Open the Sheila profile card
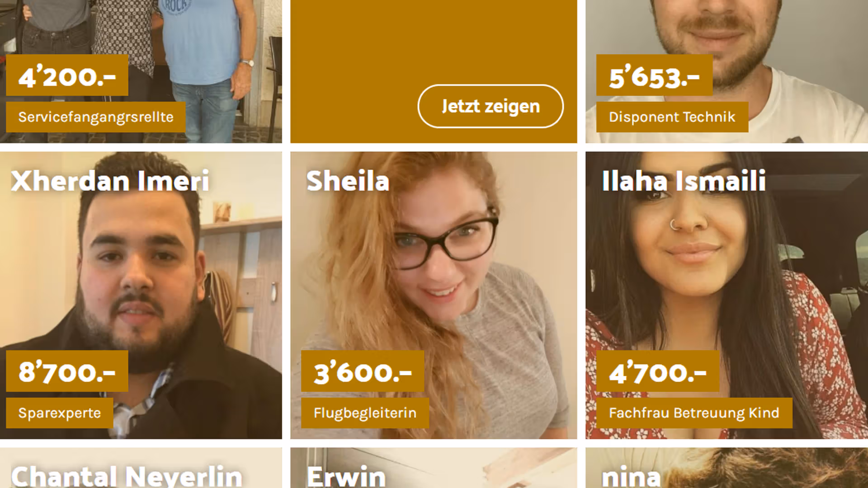 (x=434, y=295)
